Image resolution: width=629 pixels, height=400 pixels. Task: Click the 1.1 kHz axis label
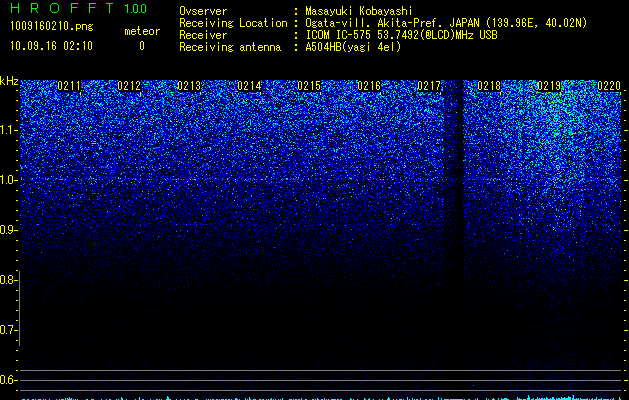click(x=9, y=130)
